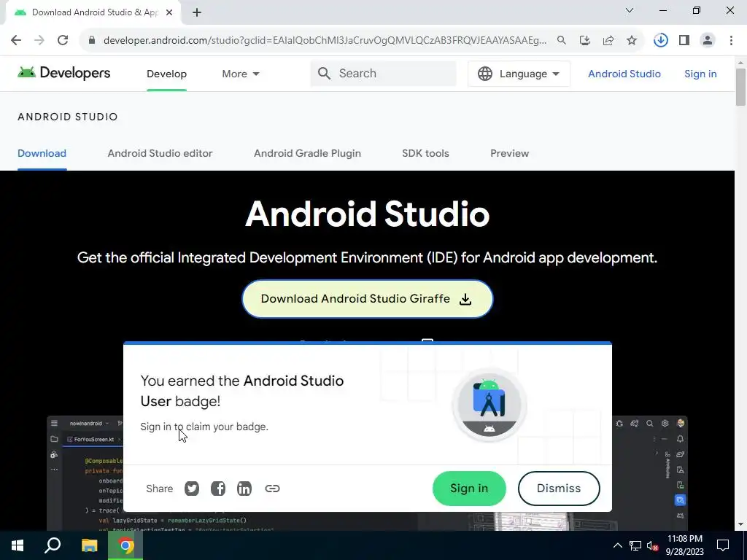747x560 pixels.
Task: Click the Android Studio User badge image
Action: point(489,405)
